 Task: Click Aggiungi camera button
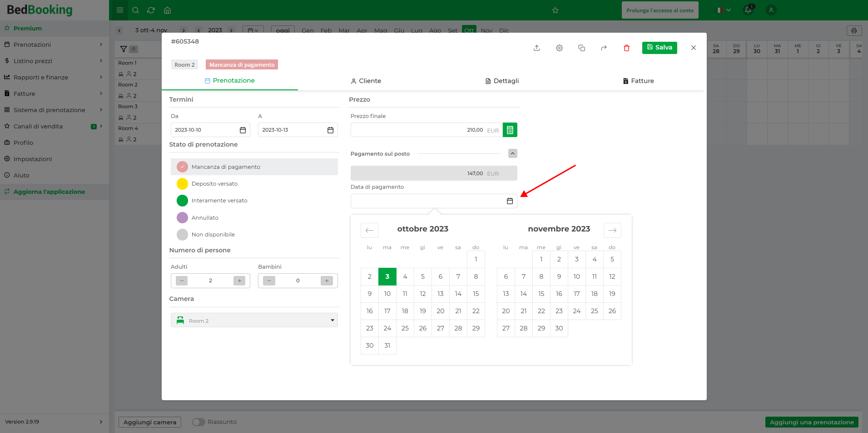[x=150, y=422]
